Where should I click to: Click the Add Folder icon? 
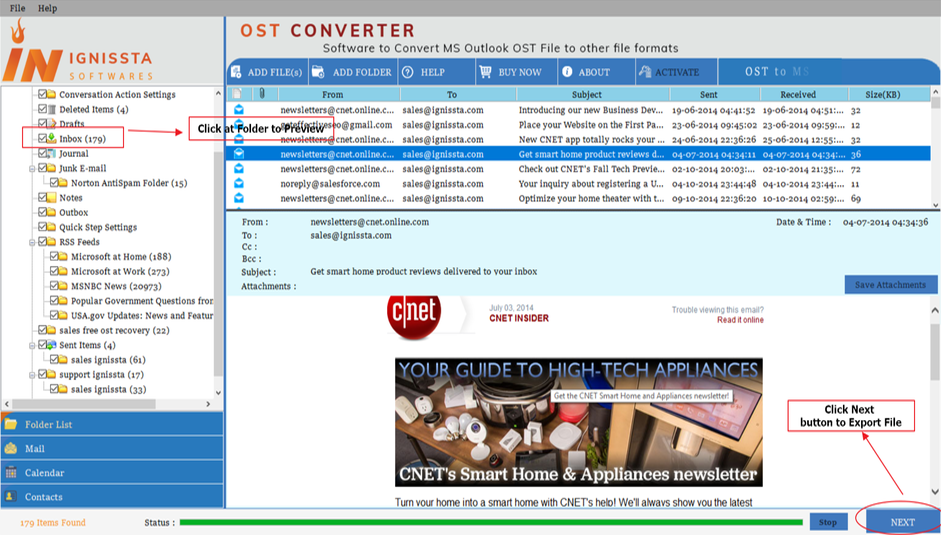pos(318,72)
